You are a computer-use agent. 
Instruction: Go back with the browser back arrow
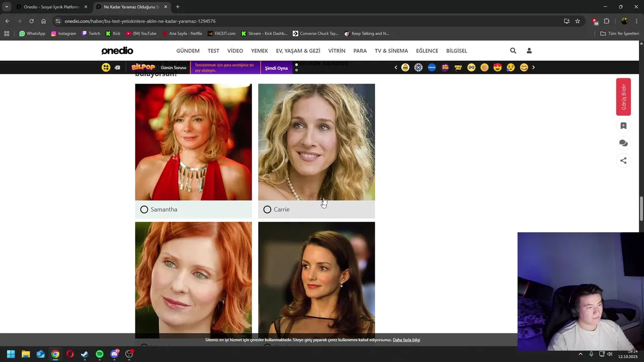7,21
